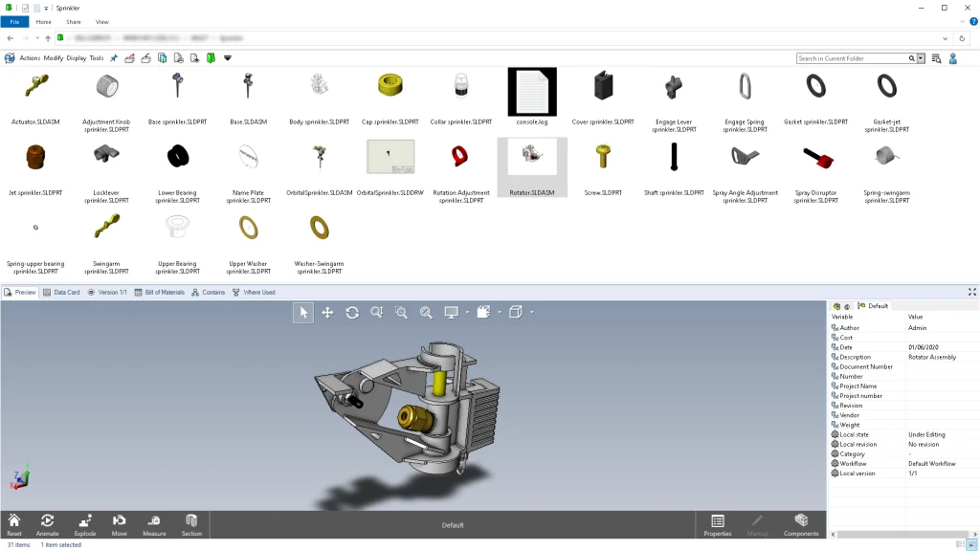Start the Animate function
980x551 pixels.
47,524
